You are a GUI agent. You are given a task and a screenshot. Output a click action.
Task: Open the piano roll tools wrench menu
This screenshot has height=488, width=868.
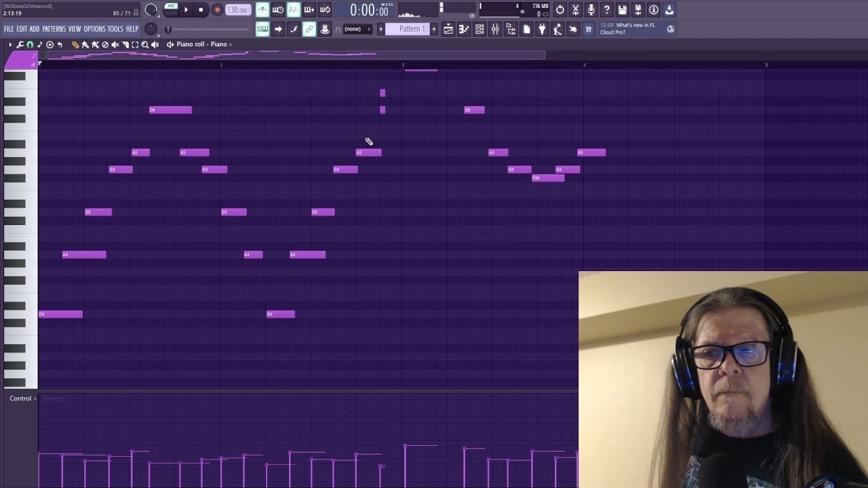tap(20, 44)
